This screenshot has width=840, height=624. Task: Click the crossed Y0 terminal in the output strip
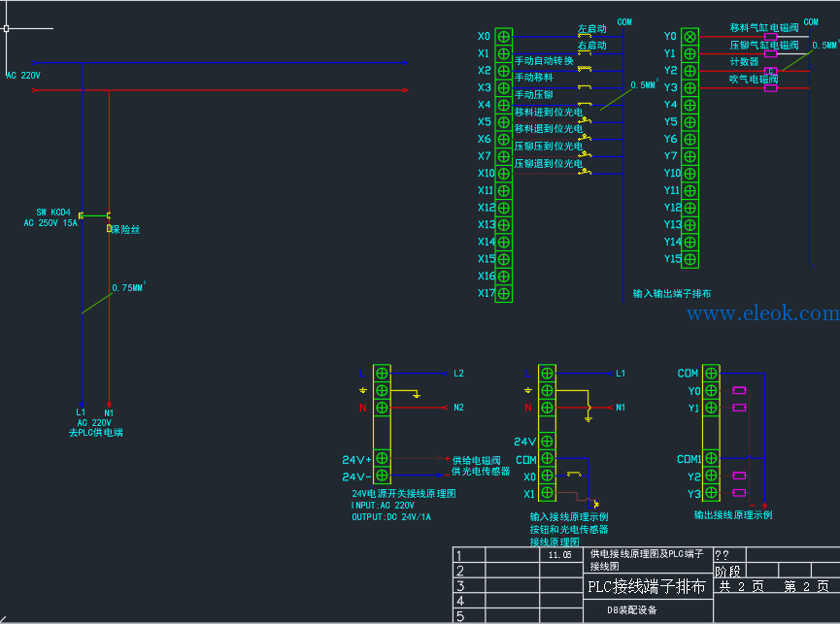click(690, 36)
